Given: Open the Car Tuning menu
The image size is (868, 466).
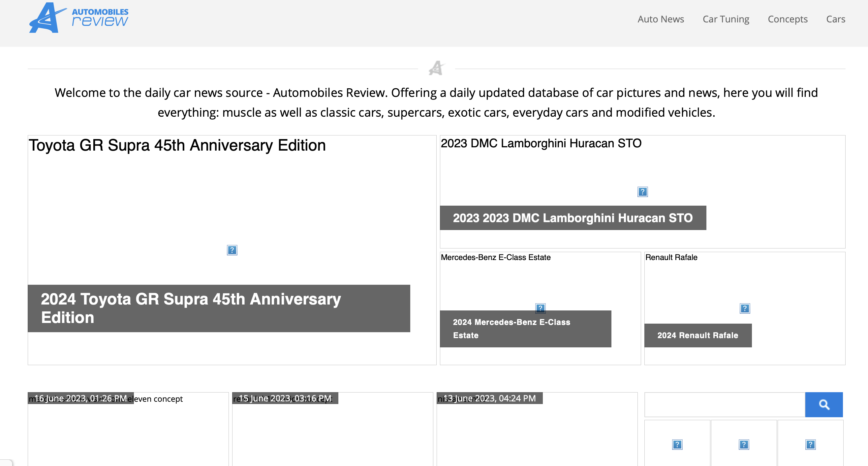Looking at the screenshot, I should pos(726,19).
